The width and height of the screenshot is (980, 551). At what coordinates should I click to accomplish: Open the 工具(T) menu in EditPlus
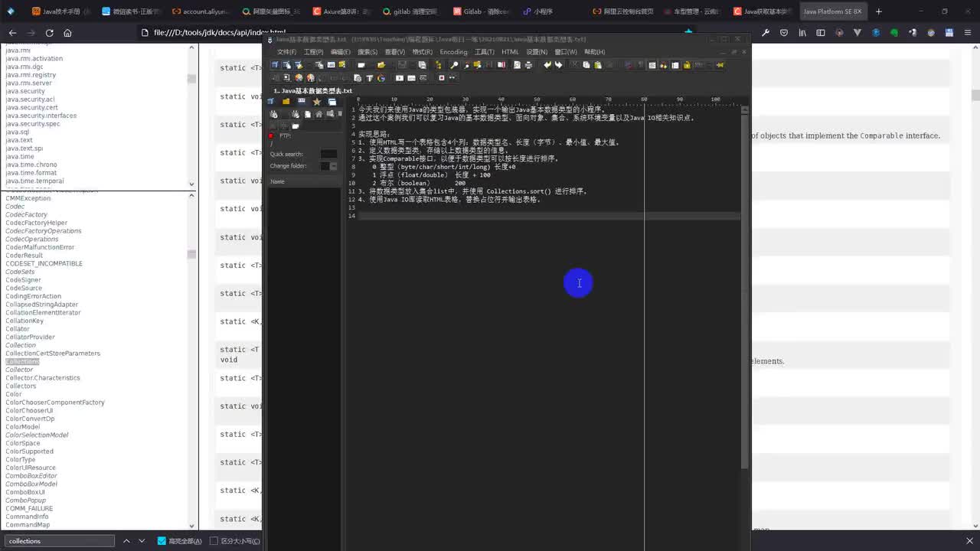[x=484, y=52]
